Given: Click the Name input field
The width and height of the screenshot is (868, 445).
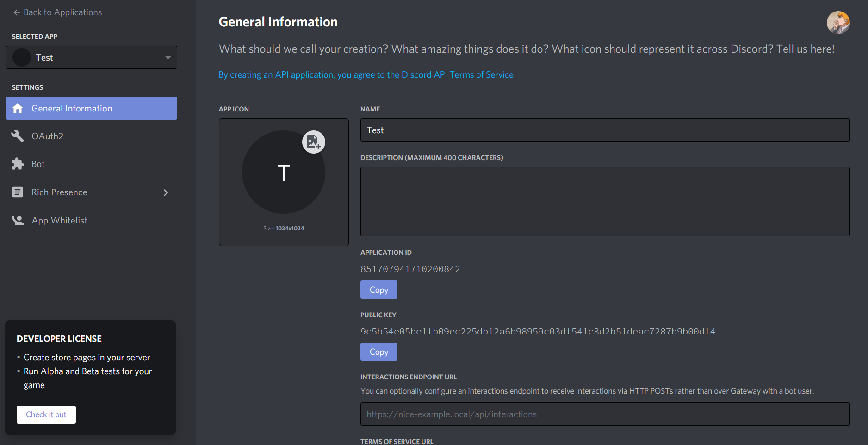Looking at the screenshot, I should tap(605, 130).
